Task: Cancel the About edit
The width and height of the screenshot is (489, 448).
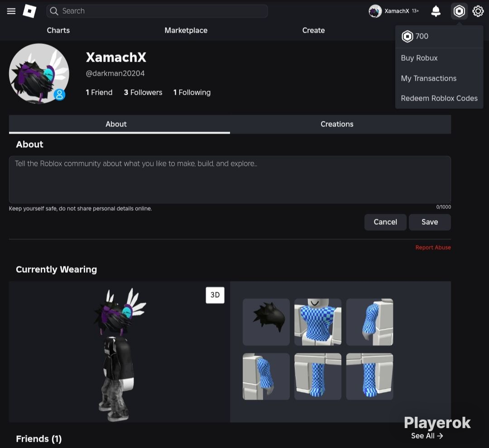Action: coord(385,222)
